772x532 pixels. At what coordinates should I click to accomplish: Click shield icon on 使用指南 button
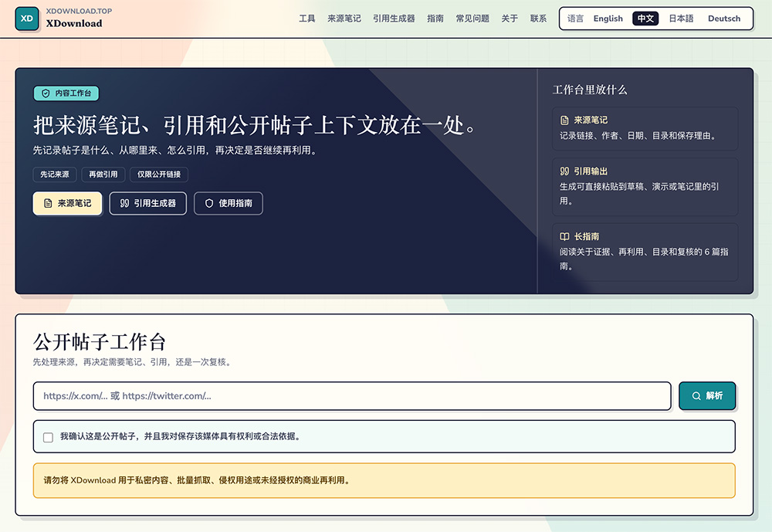tap(209, 203)
